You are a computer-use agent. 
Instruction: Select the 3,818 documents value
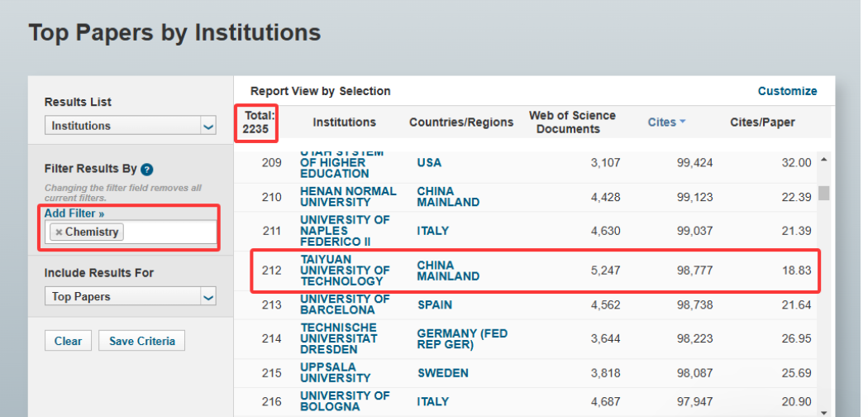click(605, 372)
